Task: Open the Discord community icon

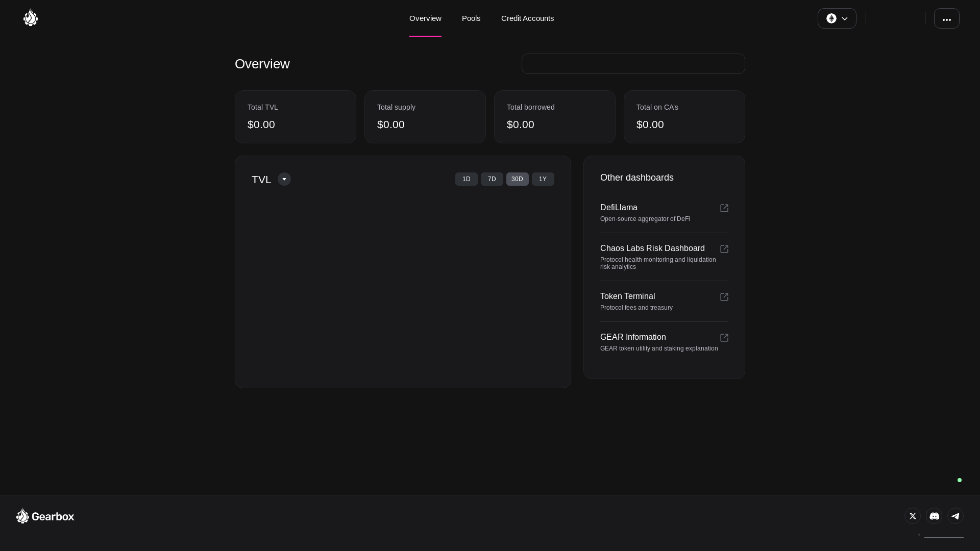Action: coord(934,516)
